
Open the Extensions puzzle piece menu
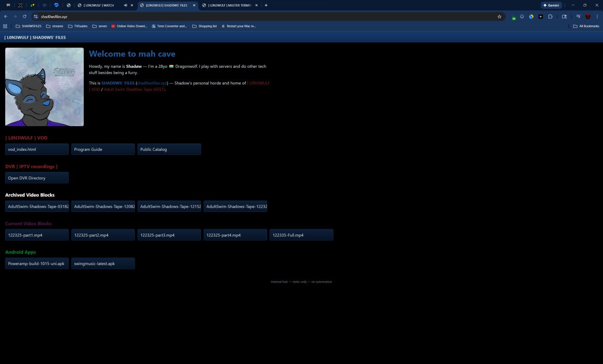tap(549, 16)
